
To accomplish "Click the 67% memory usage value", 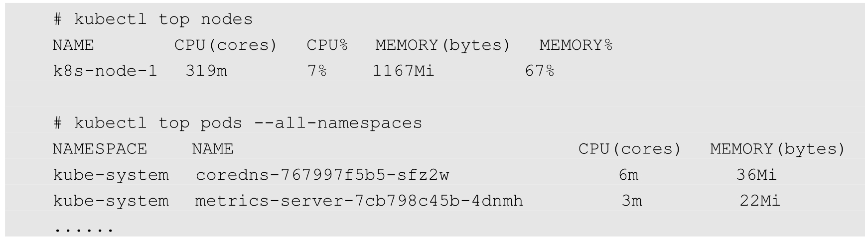I will tap(540, 71).
